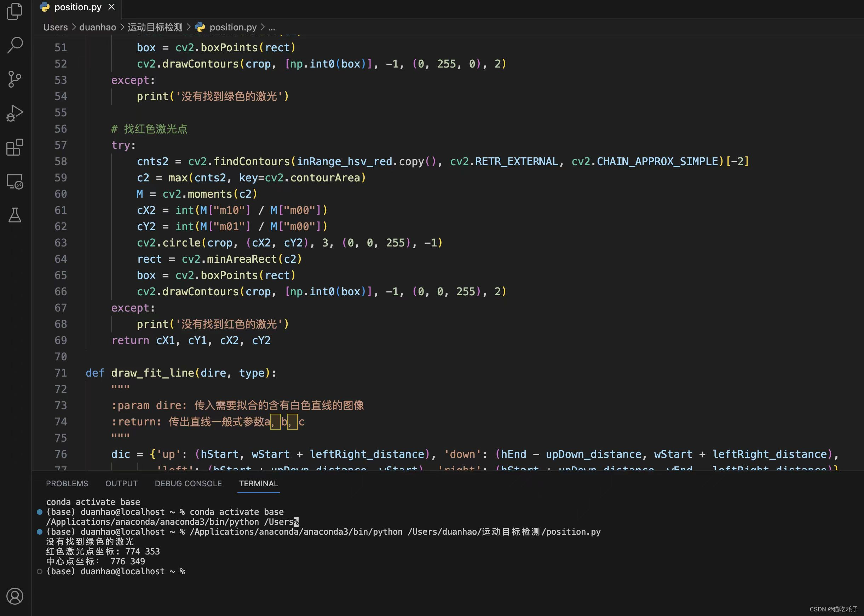Click the cv2.drawContours call on line 66

(x=321, y=292)
